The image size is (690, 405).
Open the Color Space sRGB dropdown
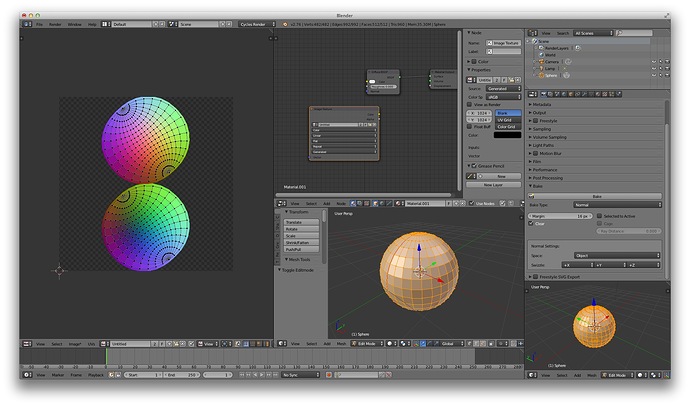(x=503, y=97)
